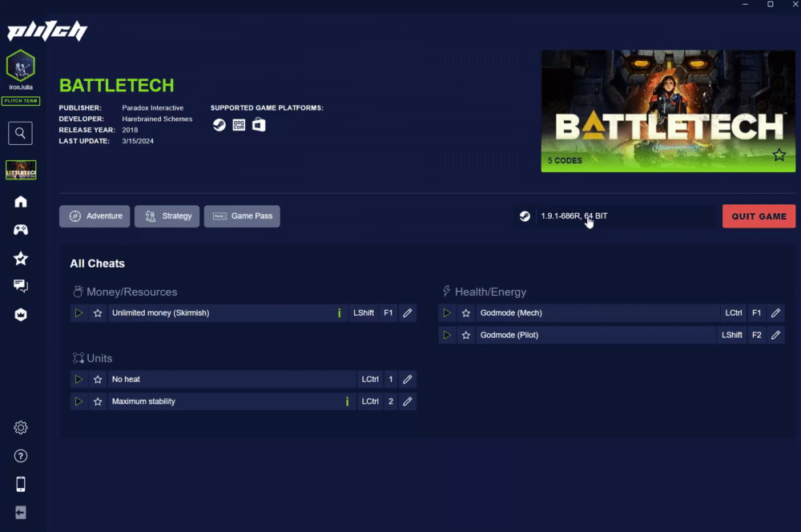The image size is (801, 532).
Task: Click the logout arrow icon in sidebar
Action: tap(21, 513)
